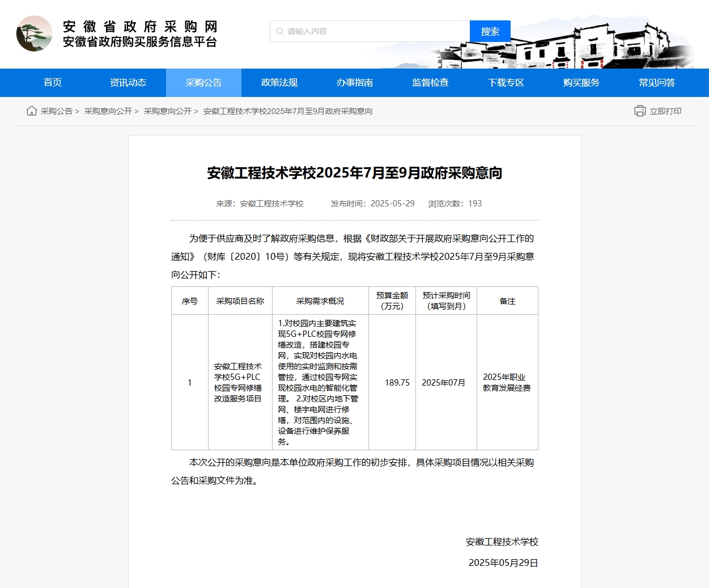The width and height of the screenshot is (709, 588).
Task: Open the 首页 menu item
Action: [53, 83]
